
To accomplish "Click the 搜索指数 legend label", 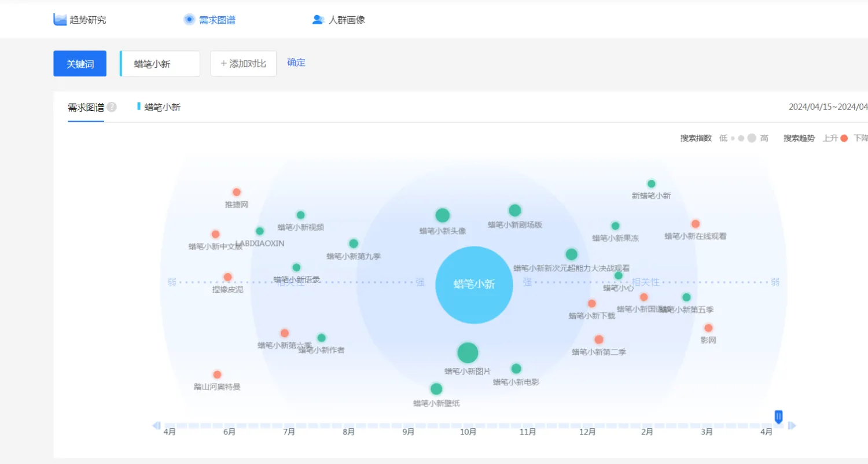I will pos(696,138).
